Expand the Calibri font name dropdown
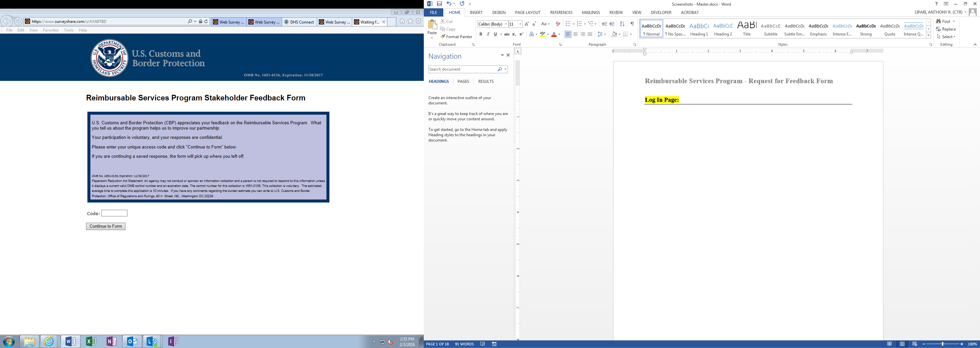Image resolution: width=980 pixels, height=348 pixels. [506, 24]
